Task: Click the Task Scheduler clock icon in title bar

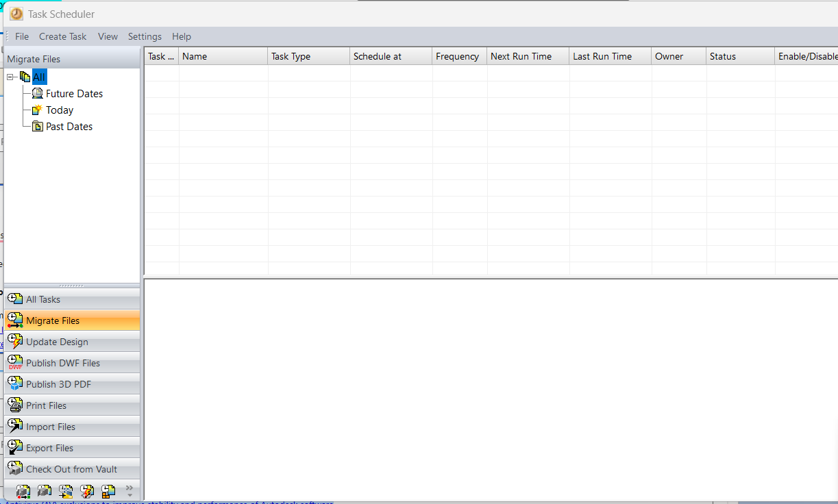Action: coord(16,14)
